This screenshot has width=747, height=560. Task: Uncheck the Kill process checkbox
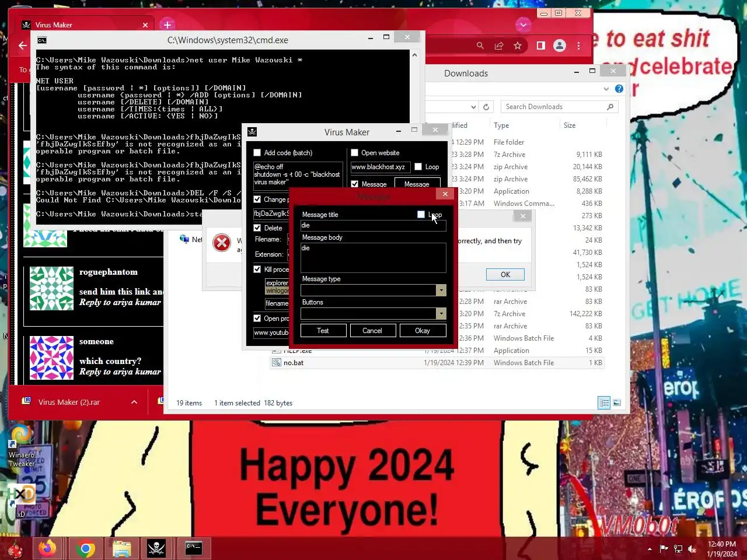(257, 269)
